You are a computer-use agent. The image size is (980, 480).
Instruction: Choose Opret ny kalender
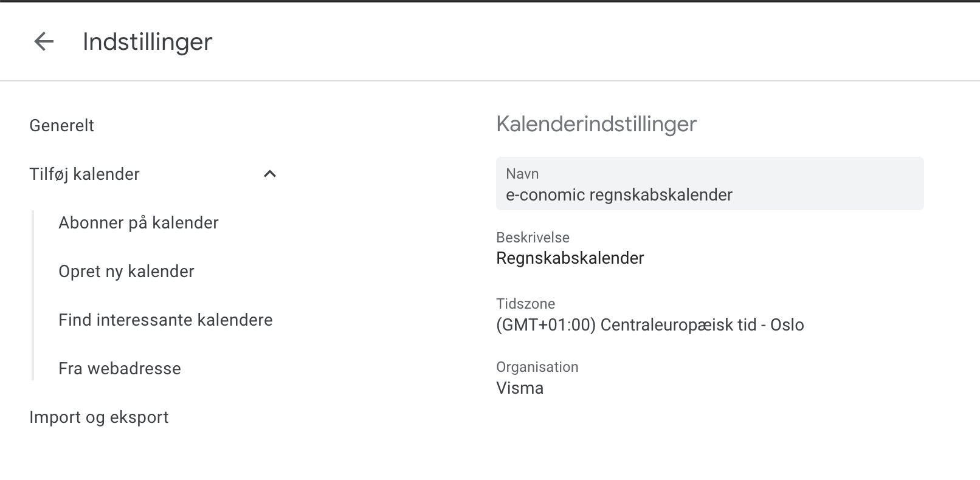coord(126,272)
